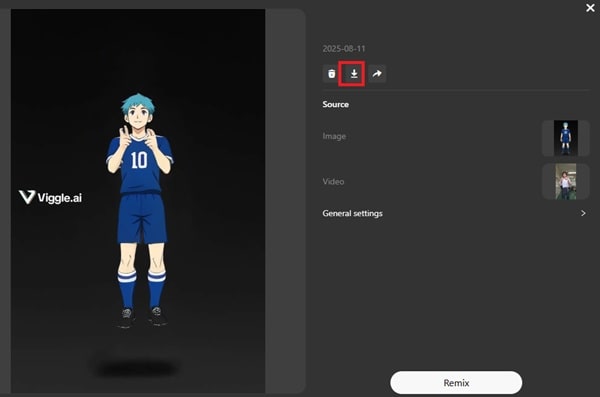
Task: Click the number 10 on the jersey
Action: pos(139,160)
